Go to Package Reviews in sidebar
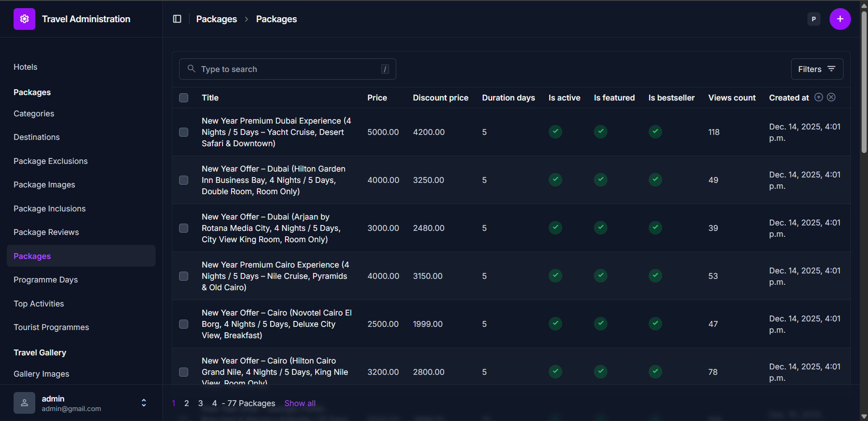868x421 pixels. point(46,232)
